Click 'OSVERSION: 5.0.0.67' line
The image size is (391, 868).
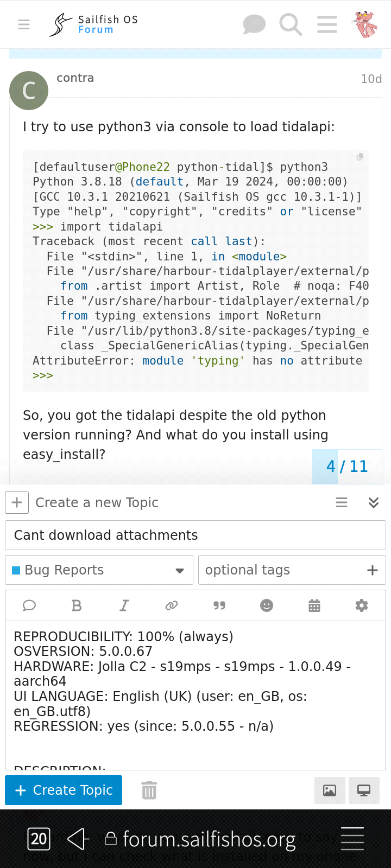[83, 652]
